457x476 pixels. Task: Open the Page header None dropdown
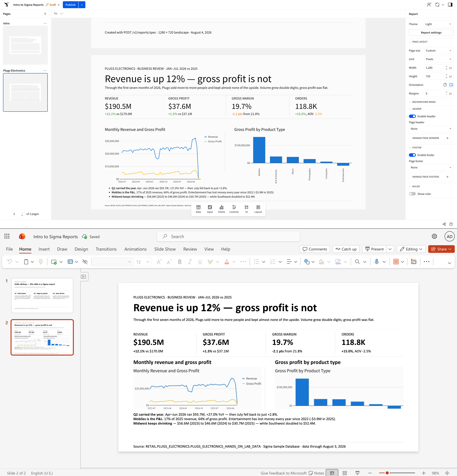pyautogui.click(x=431, y=129)
